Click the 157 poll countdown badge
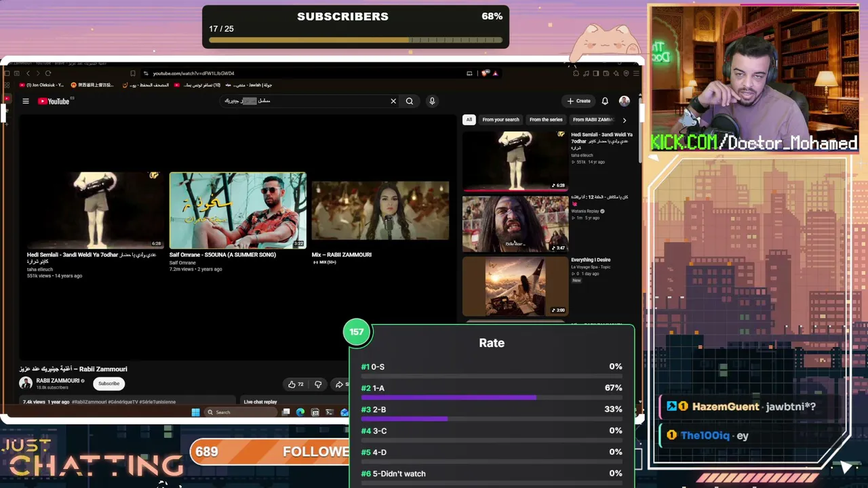Viewport: 868px width, 488px height. pyautogui.click(x=357, y=332)
